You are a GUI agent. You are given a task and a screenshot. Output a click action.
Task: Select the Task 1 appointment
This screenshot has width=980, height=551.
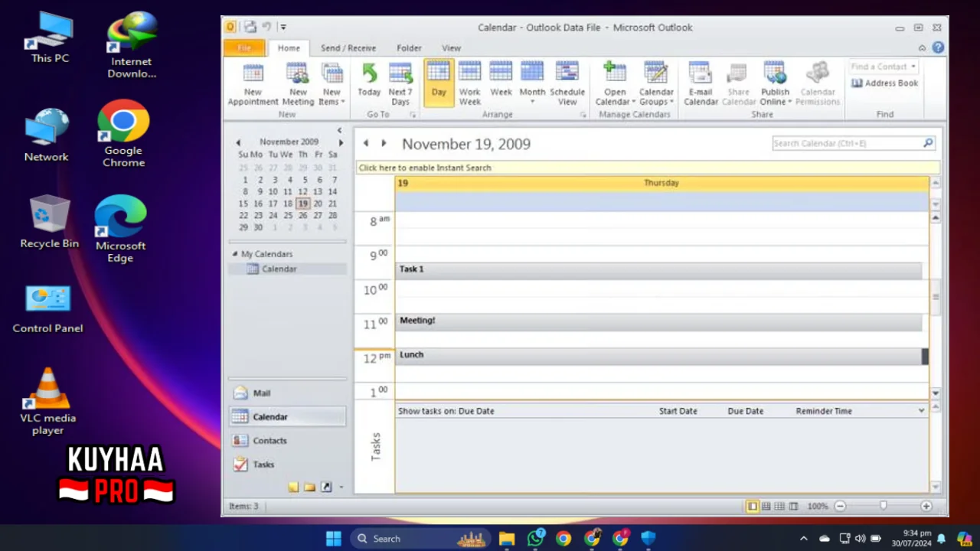click(658, 270)
